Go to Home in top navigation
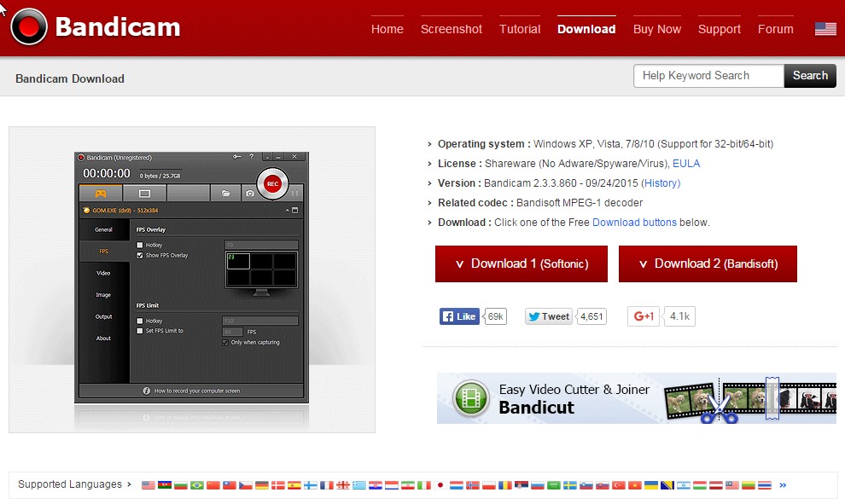The image size is (845, 504). (387, 29)
